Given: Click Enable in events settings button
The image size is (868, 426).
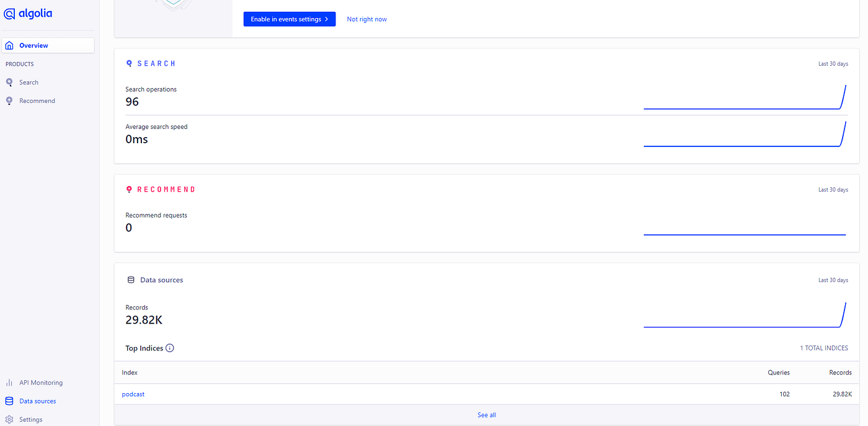Looking at the screenshot, I should point(290,19).
